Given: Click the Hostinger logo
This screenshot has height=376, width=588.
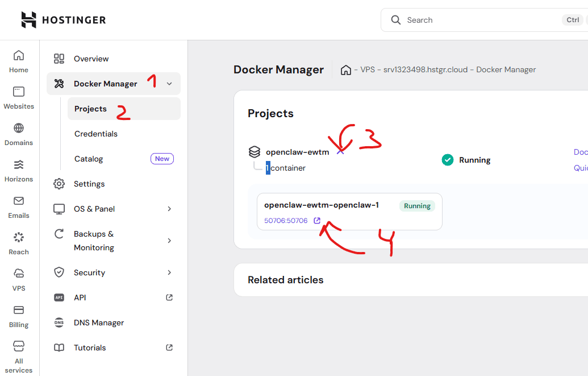Looking at the screenshot, I should click(x=64, y=20).
